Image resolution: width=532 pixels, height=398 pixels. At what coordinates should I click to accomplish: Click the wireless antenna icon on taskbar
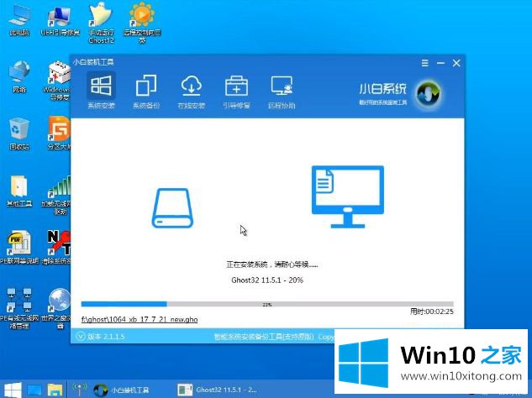tap(79, 390)
